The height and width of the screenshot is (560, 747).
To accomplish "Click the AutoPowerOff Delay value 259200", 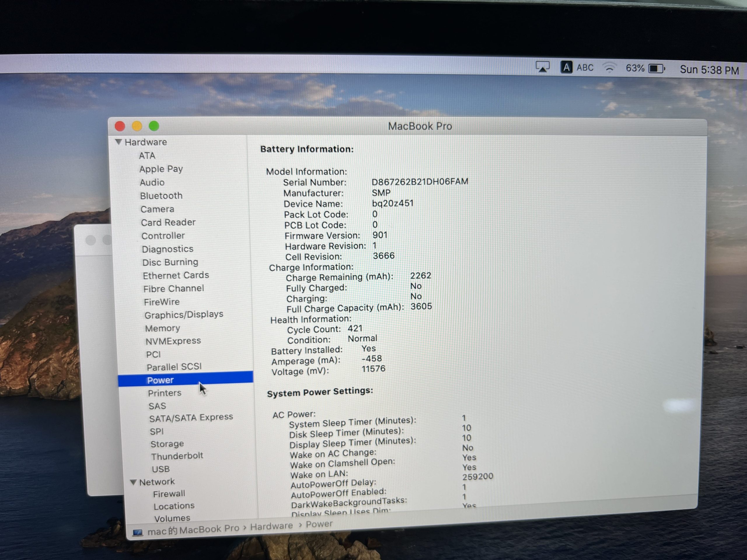I will 477,477.
